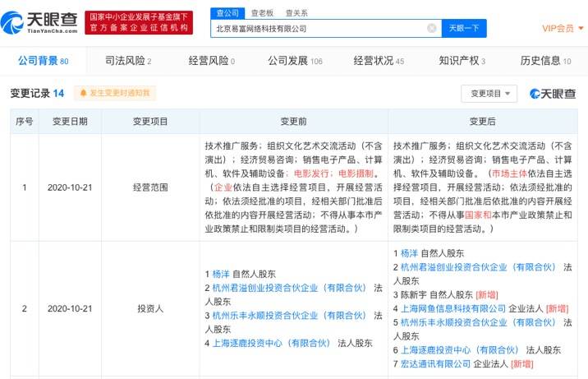The image size is (588, 379).
Task: Click 2020-10-21 date in row 2
Action: tap(70, 309)
